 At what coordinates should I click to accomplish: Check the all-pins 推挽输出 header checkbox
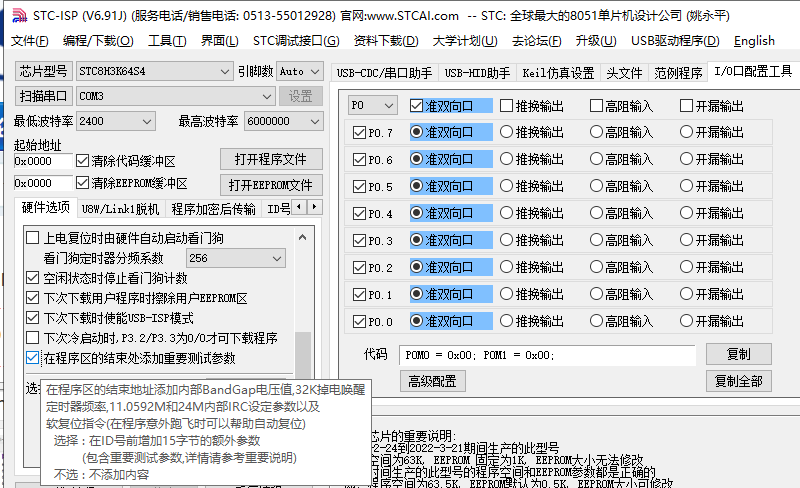(506, 106)
